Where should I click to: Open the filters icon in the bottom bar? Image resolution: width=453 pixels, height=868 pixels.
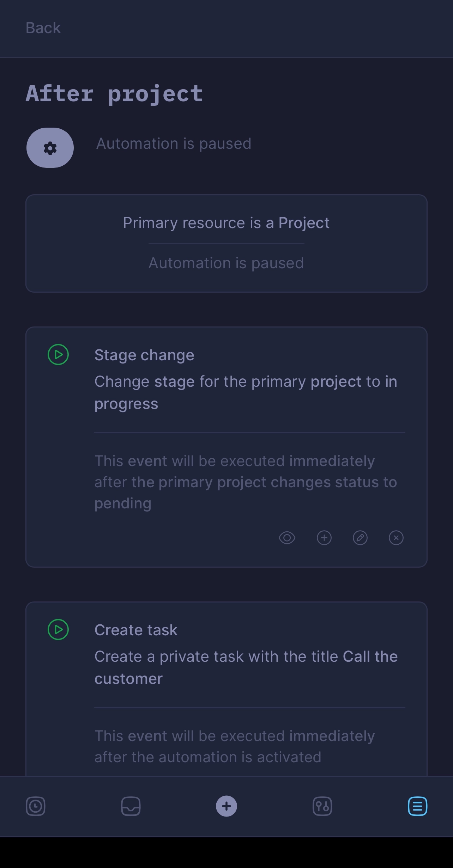tap(322, 806)
